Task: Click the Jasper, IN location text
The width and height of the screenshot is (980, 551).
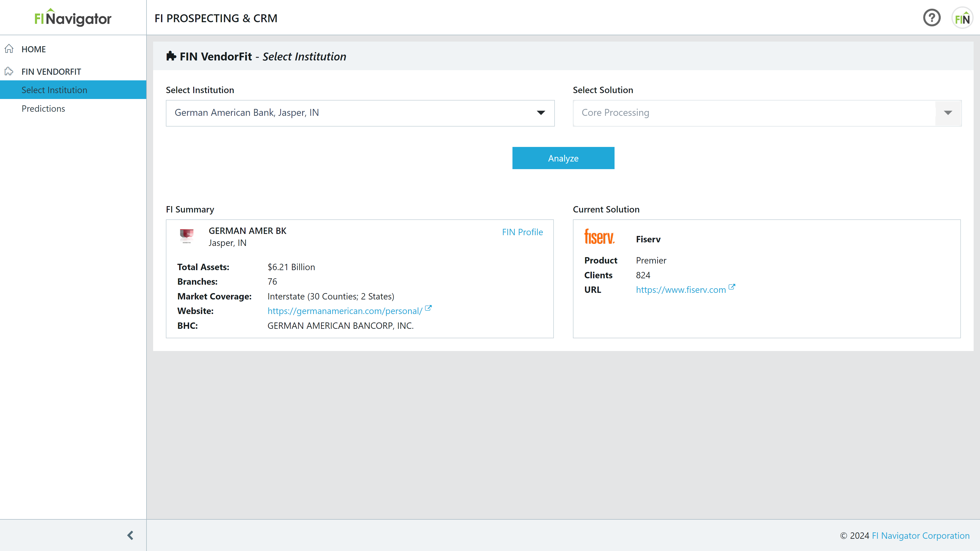Action: coord(227,243)
